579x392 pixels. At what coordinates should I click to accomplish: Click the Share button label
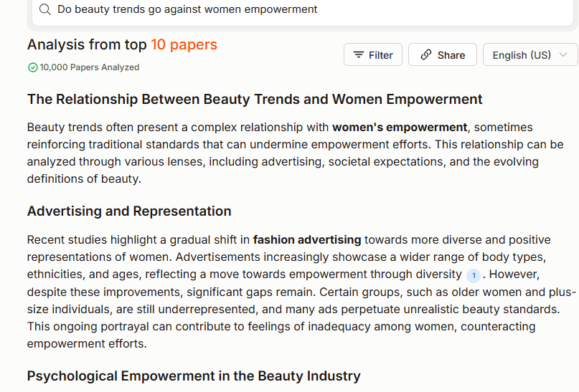(x=451, y=55)
